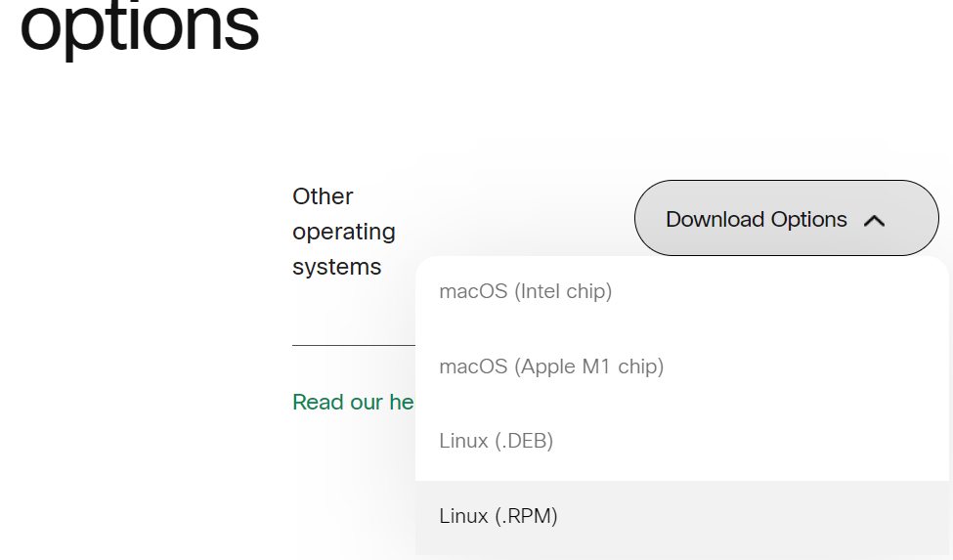The image size is (953, 560).
Task: Select macOS (Intel chip) option
Action: tap(526, 291)
